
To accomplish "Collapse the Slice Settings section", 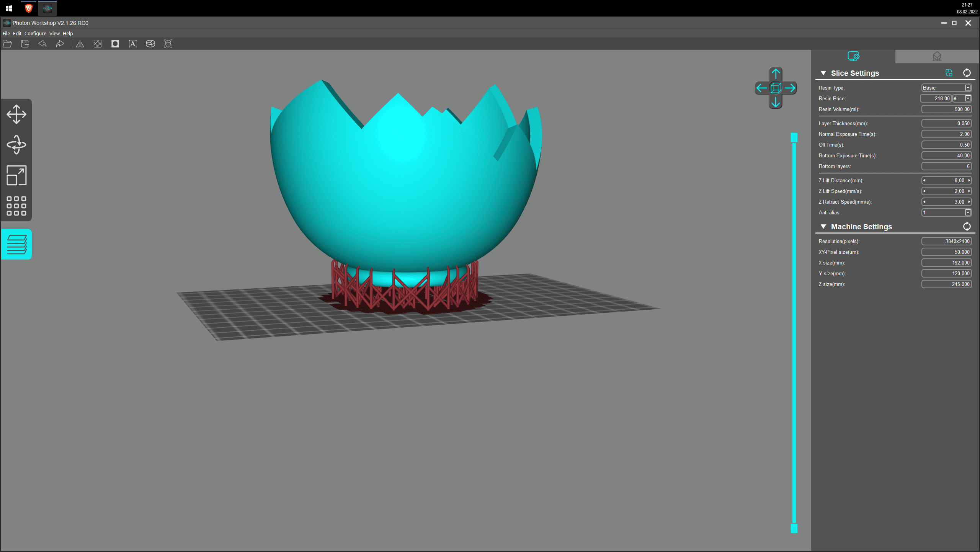I will (823, 73).
